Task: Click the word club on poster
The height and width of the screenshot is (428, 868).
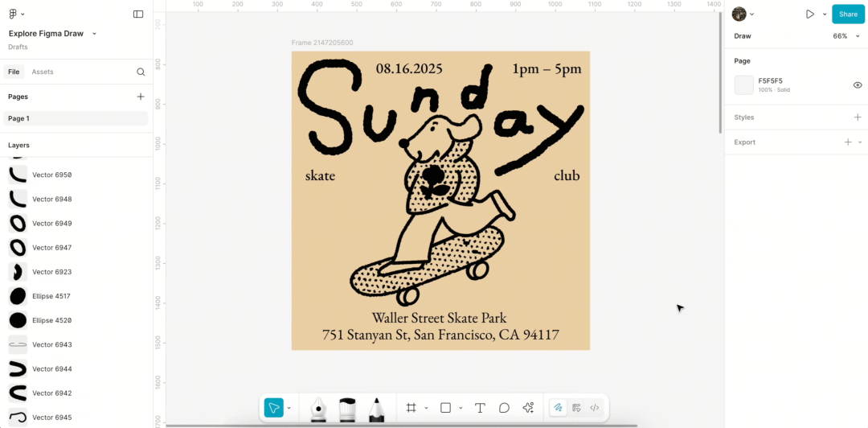Action: tap(567, 175)
